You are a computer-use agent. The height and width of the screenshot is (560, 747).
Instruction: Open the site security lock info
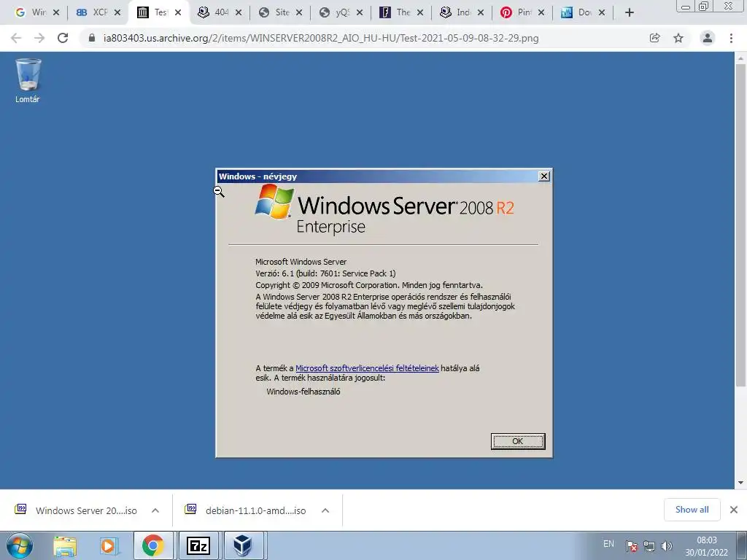(x=92, y=38)
